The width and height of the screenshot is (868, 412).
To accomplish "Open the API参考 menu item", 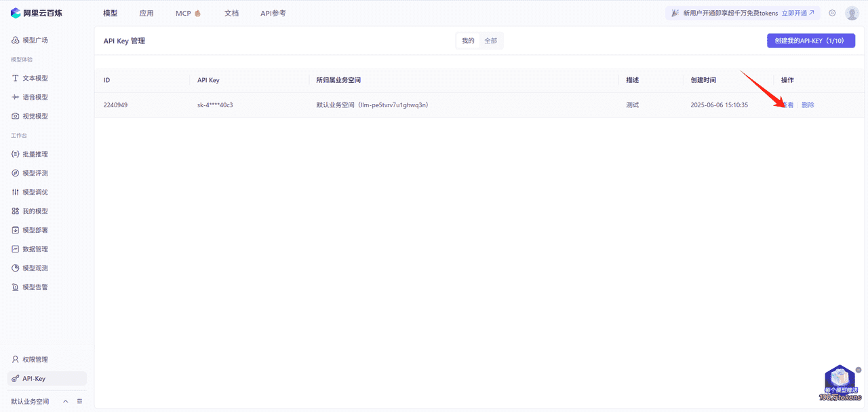I will coord(273,12).
